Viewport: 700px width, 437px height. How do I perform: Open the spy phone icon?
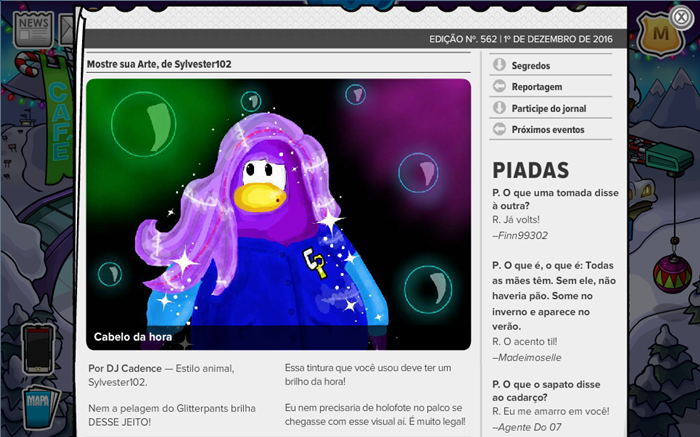[x=38, y=349]
